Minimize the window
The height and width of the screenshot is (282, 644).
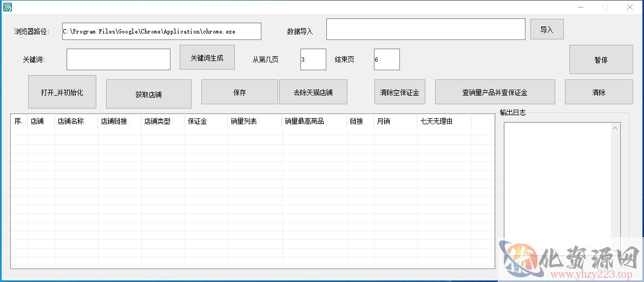(581, 7)
